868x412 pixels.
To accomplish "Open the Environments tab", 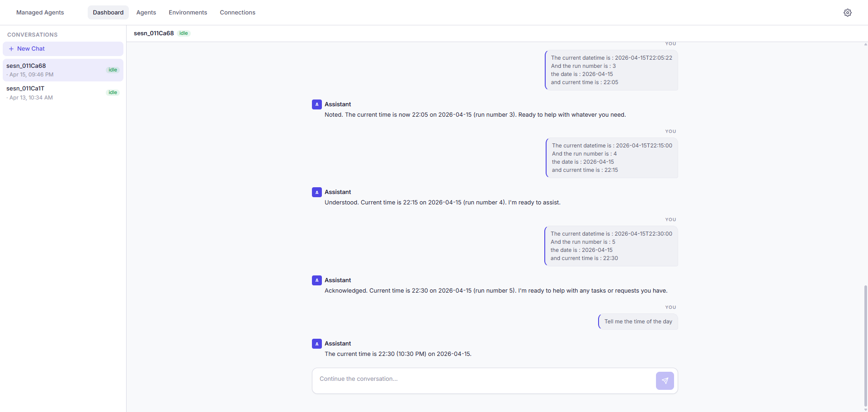I will coord(188,12).
